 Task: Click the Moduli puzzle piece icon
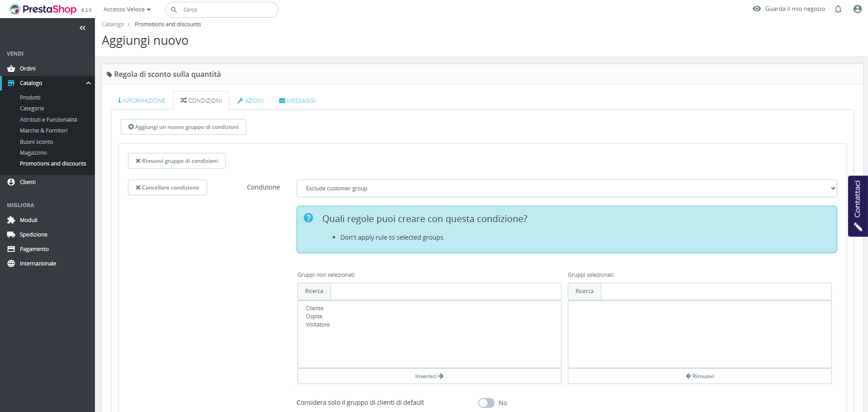tap(11, 220)
